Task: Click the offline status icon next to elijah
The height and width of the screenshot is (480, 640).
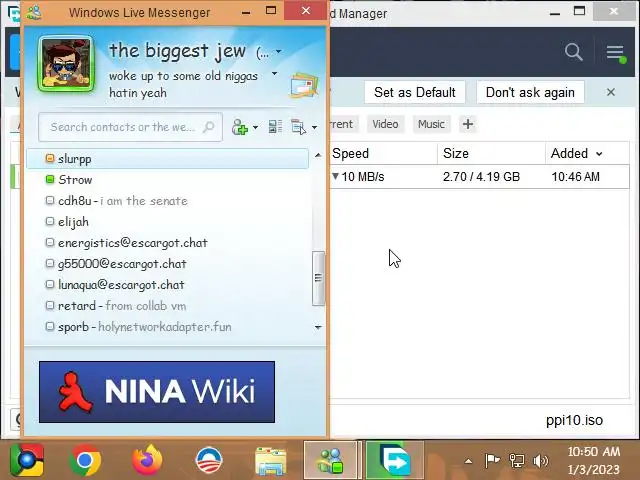Action: 50,221
